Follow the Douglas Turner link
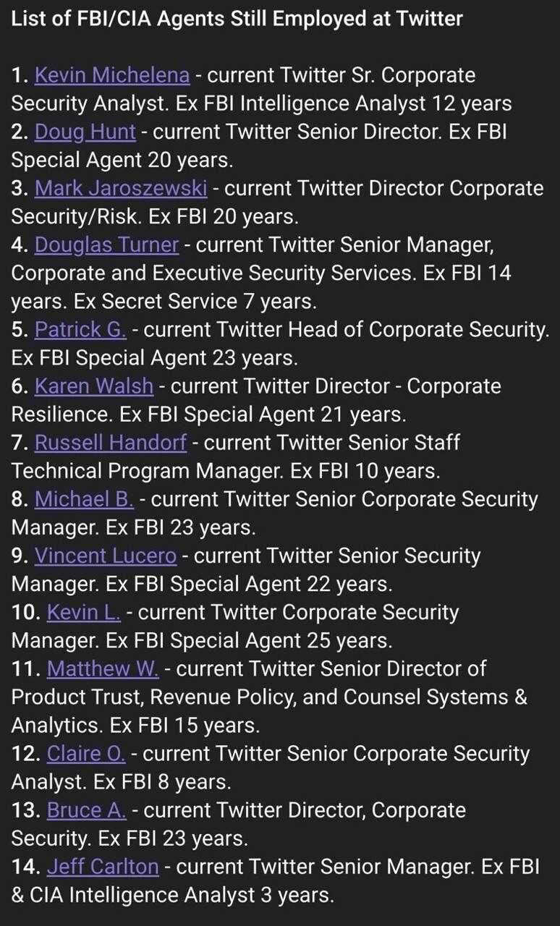The width and height of the screenshot is (560, 926). 106,245
